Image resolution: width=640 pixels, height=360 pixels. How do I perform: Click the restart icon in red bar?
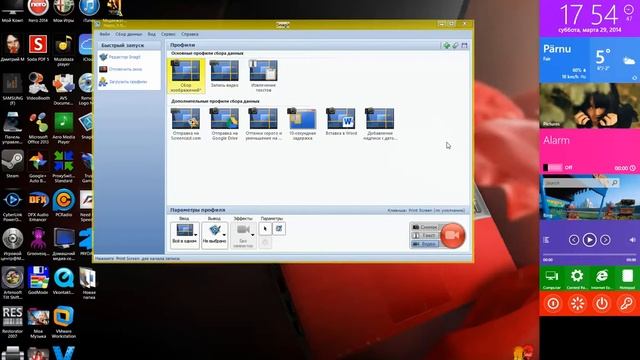click(x=577, y=304)
